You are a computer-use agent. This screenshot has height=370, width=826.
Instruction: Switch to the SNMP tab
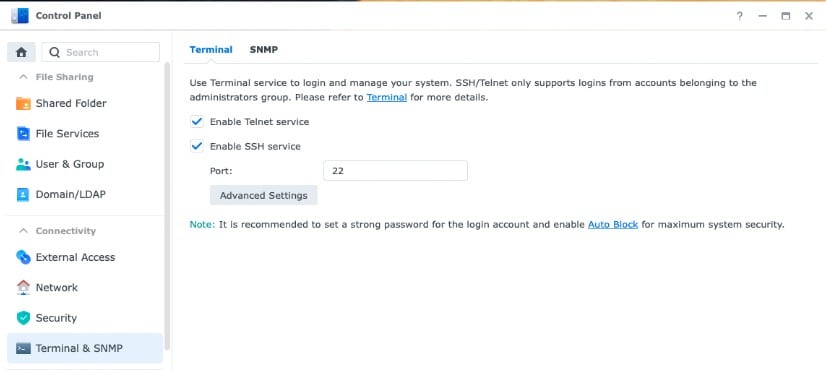click(263, 50)
